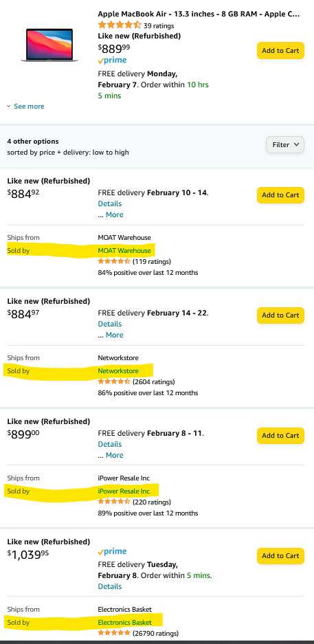Click the MacBook Air product thumbnail

click(49, 45)
